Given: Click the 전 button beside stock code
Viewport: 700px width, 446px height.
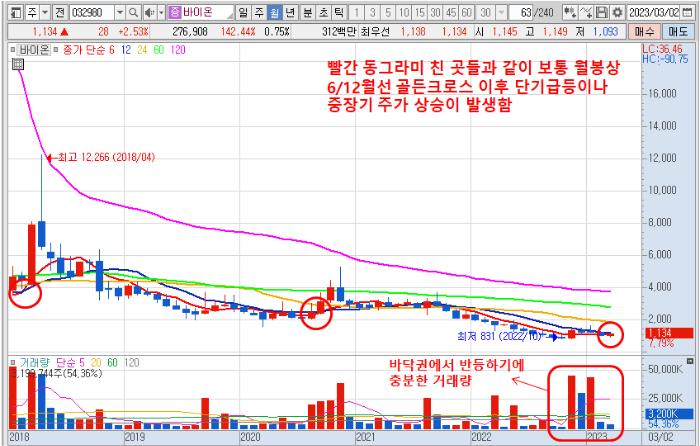Looking at the screenshot, I should coord(59,13).
